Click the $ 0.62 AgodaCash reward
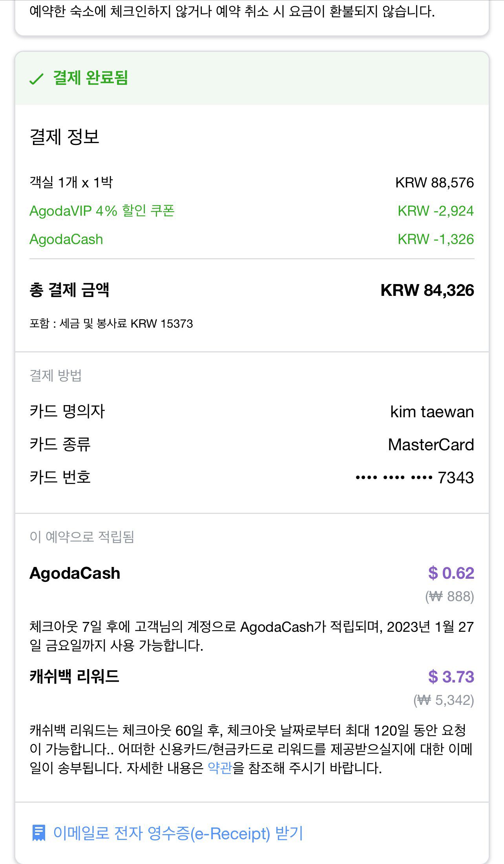Viewport: 504px width, 864px height. 451,573
